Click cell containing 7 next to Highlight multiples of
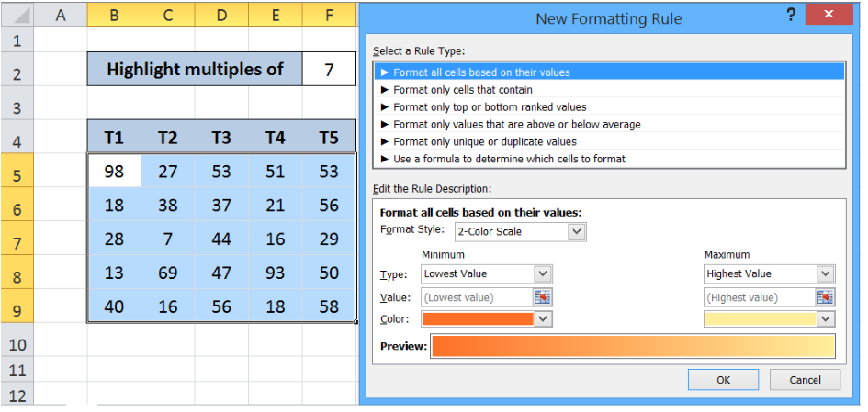 click(329, 70)
